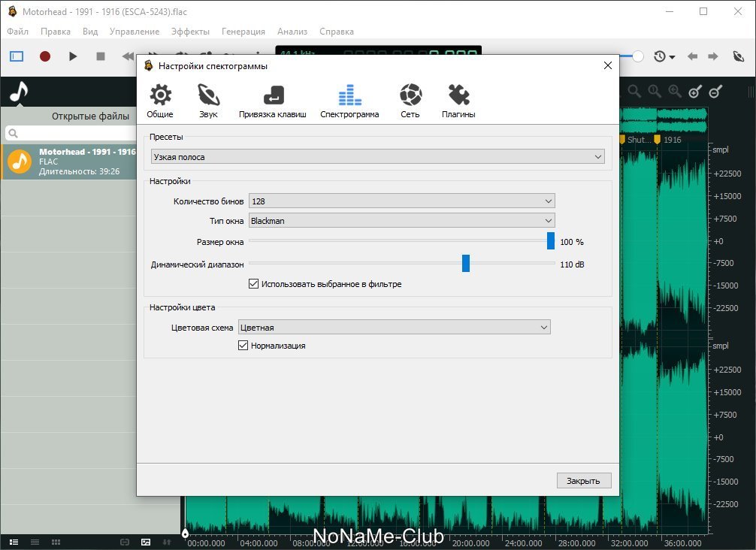Viewport: 756px width, 550px height.
Task: Expand the presets dropdown 'Узкая полоса'
Action: pos(377,157)
